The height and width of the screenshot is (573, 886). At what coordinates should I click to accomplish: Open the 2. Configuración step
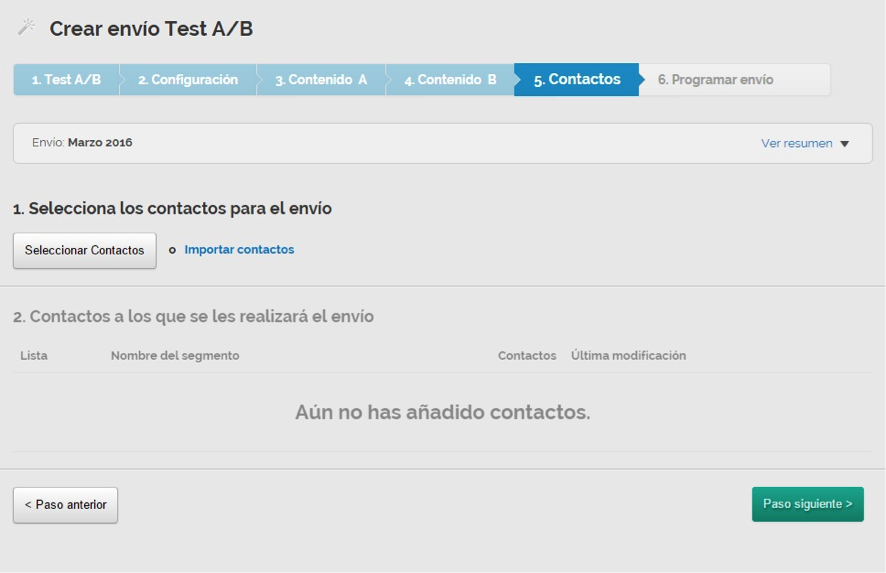pos(188,80)
